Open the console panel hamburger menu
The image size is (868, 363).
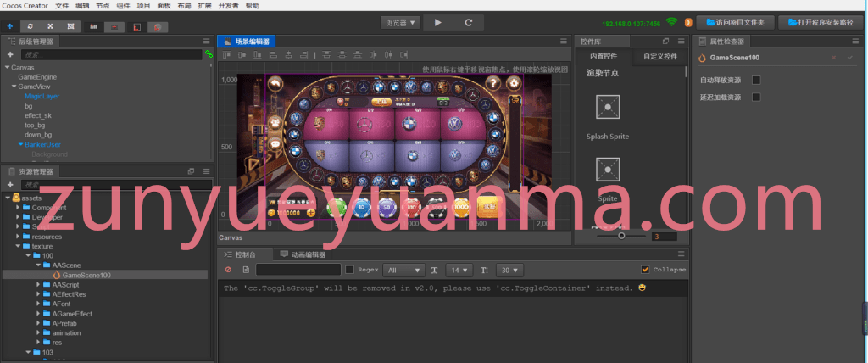pyautogui.click(x=681, y=254)
